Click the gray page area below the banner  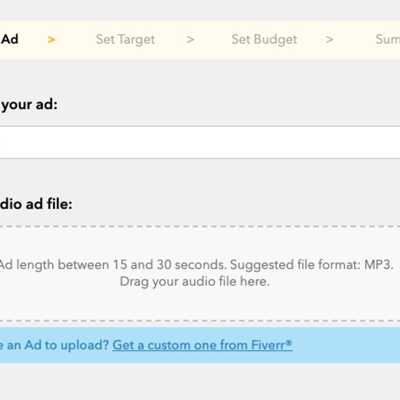pyautogui.click(x=200, y=382)
